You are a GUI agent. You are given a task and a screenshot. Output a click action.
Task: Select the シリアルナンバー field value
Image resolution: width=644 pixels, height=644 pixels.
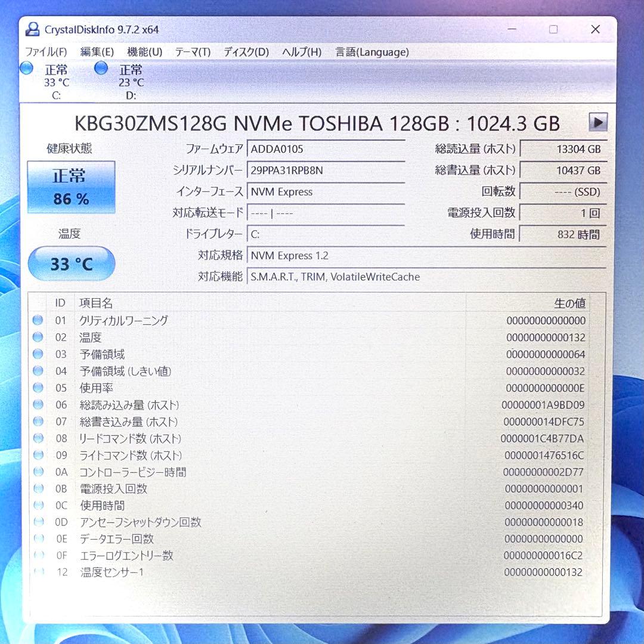pyautogui.click(x=326, y=170)
